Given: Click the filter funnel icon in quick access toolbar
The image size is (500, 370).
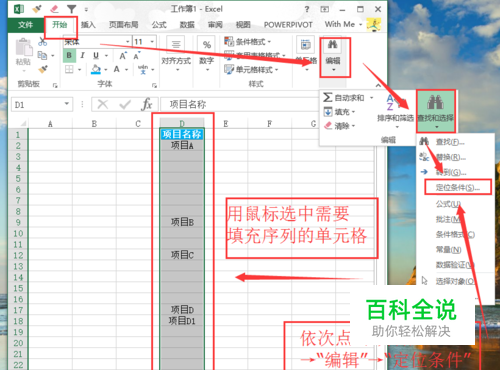Looking at the screenshot, I should 71,9.
